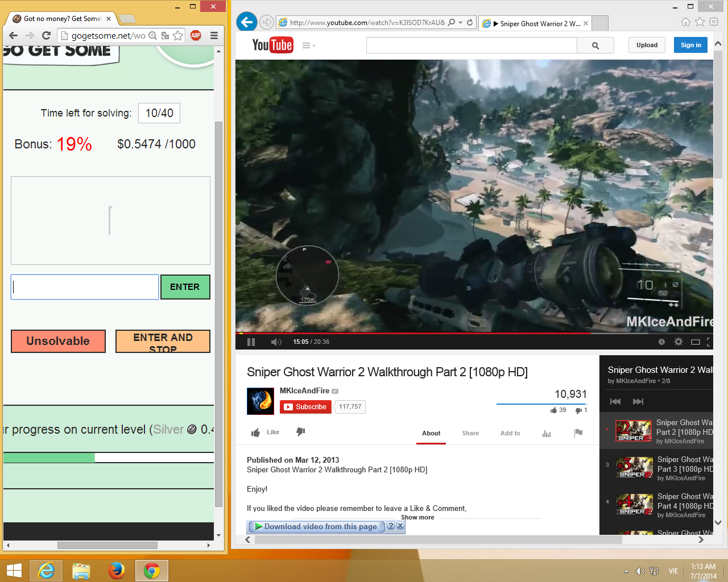
Task: Like the video with the thumbs up
Action: 265,433
